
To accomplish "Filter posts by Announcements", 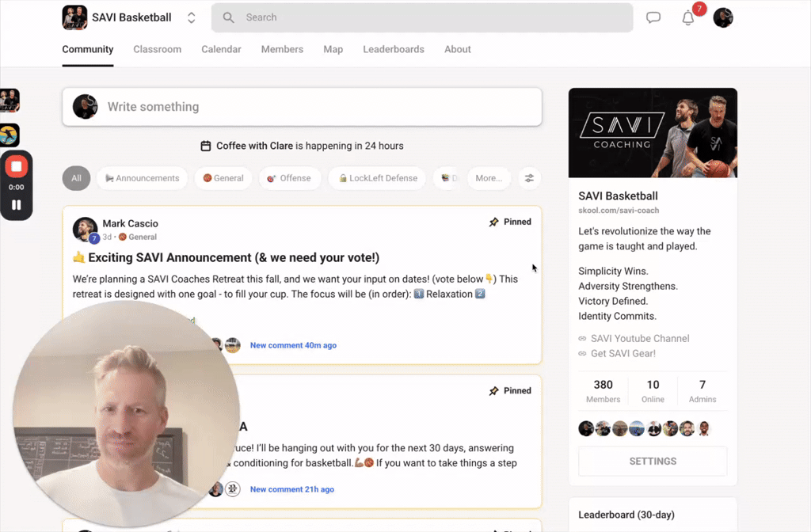I will 143,178.
